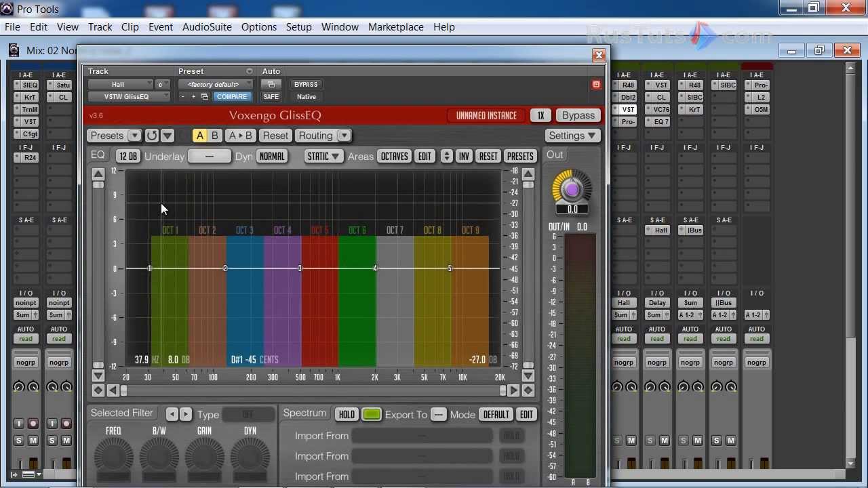Click the preset reload circular arrow icon
Image resolution: width=868 pixels, height=488 pixels.
[x=152, y=136]
